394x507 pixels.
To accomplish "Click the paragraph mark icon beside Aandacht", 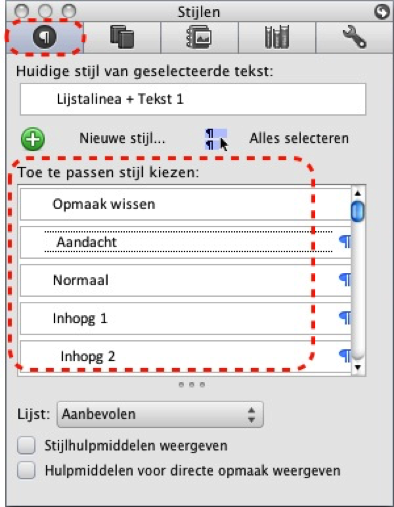I will point(345,242).
